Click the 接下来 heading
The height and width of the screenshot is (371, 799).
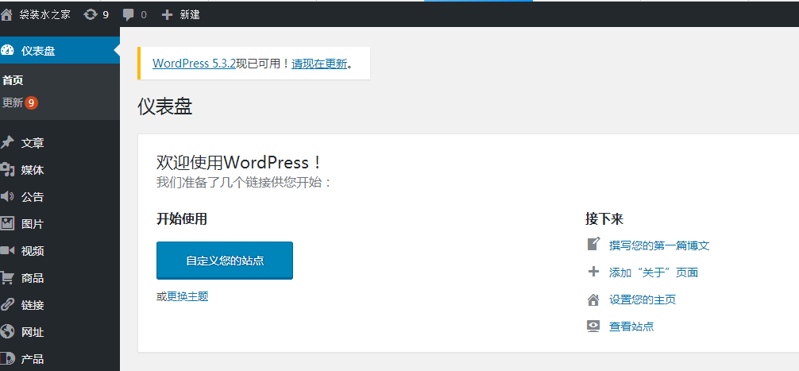point(604,219)
